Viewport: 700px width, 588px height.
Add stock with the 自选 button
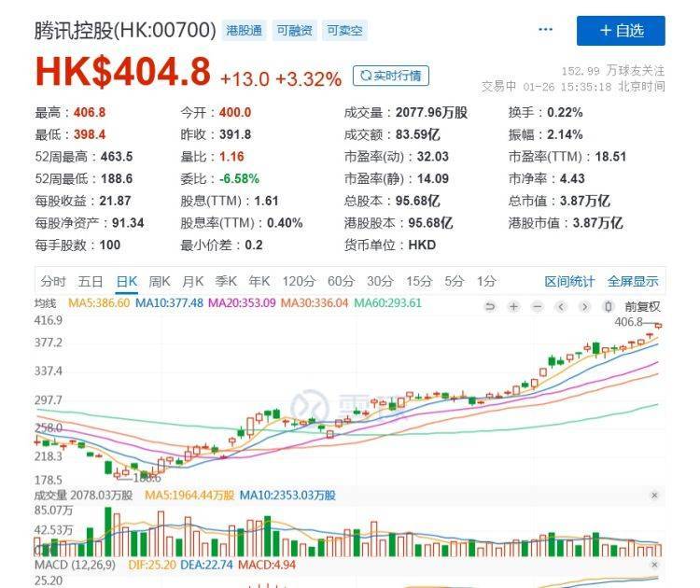point(621,31)
